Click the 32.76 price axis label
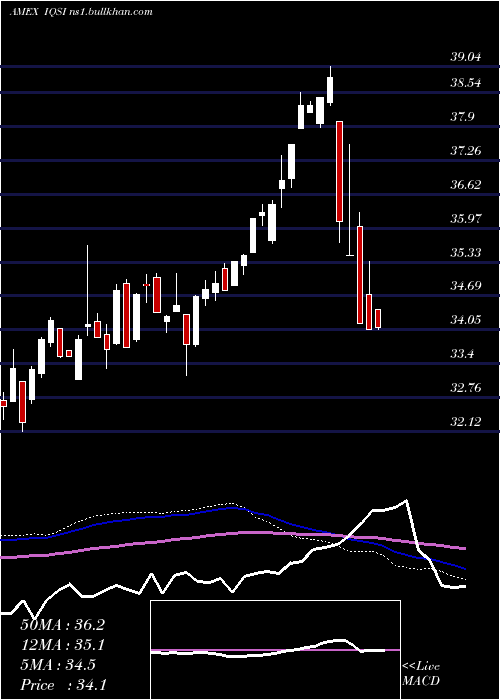The height and width of the screenshot is (700, 500). pos(466,388)
